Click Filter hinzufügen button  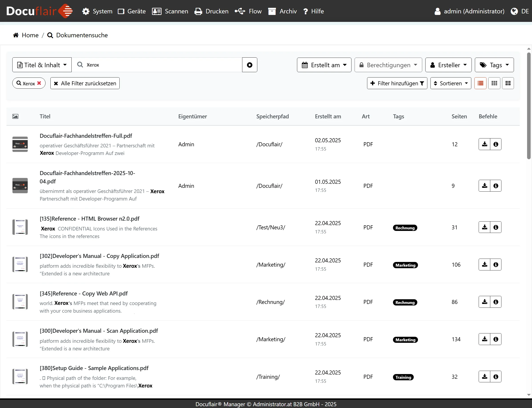pyautogui.click(x=397, y=83)
